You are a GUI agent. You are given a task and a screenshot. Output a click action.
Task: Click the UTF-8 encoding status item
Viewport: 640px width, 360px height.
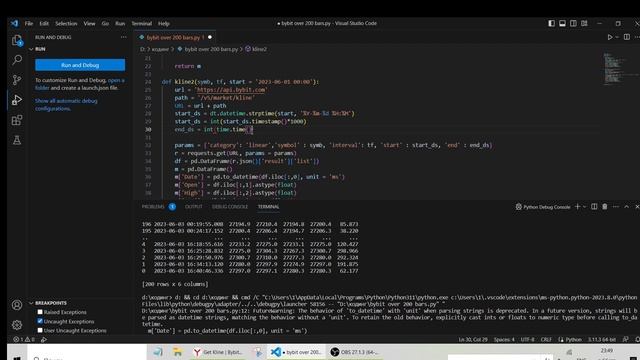point(527,340)
